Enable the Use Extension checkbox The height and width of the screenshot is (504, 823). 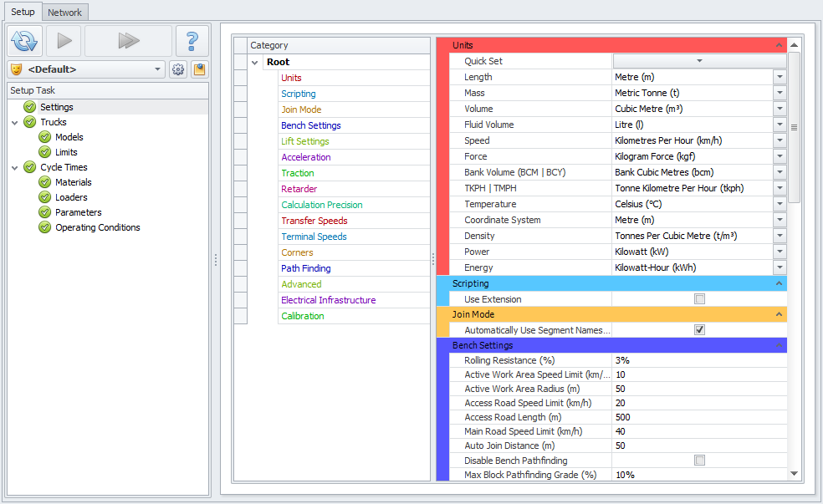coord(699,299)
